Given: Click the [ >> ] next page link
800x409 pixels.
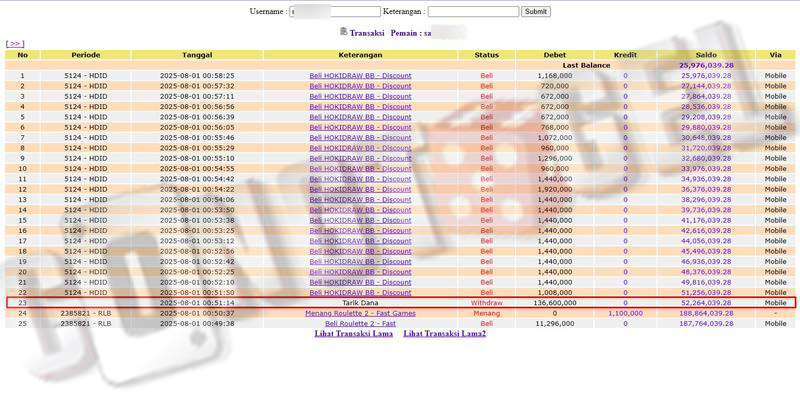Looking at the screenshot, I should pos(15,44).
